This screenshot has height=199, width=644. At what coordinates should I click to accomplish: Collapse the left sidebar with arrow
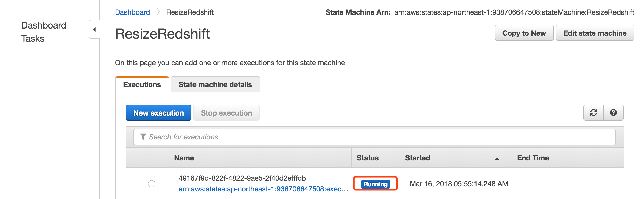pyautogui.click(x=94, y=30)
